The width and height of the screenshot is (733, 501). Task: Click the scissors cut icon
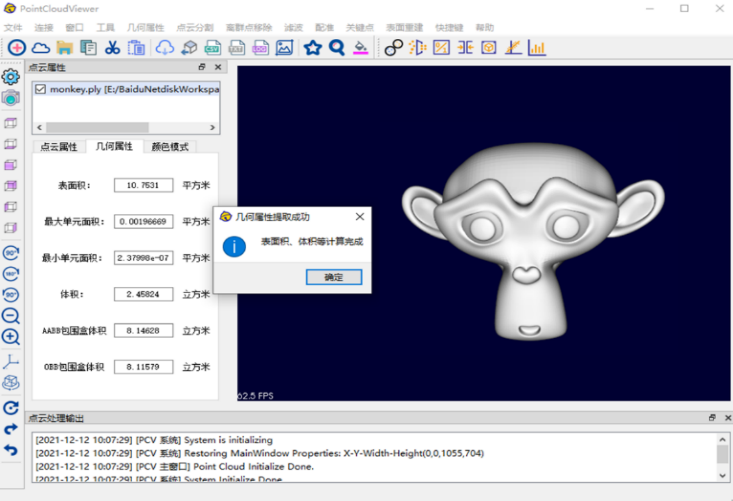112,48
